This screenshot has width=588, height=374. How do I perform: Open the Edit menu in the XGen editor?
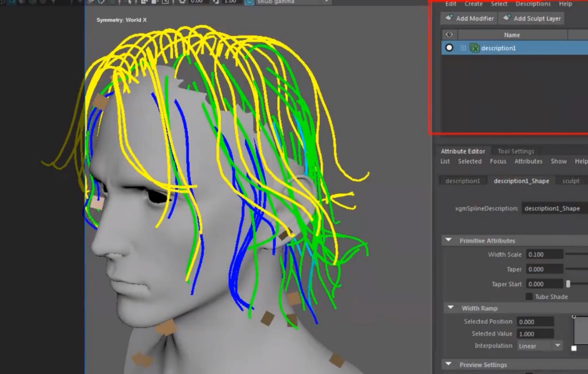(450, 4)
